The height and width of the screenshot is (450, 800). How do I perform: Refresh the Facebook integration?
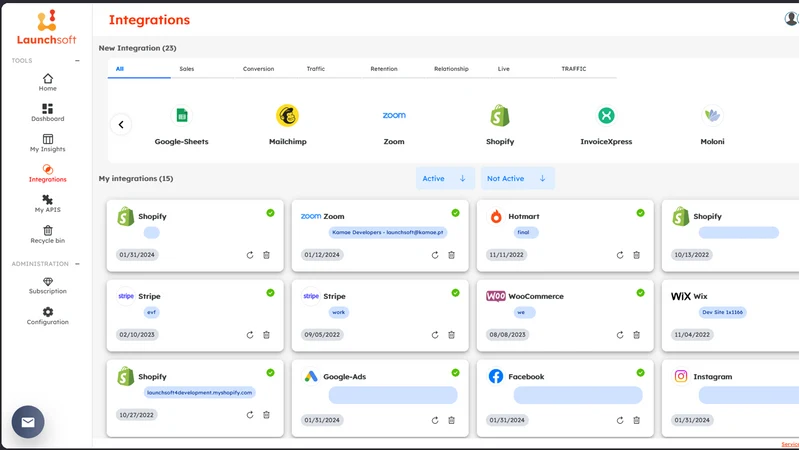coord(620,420)
